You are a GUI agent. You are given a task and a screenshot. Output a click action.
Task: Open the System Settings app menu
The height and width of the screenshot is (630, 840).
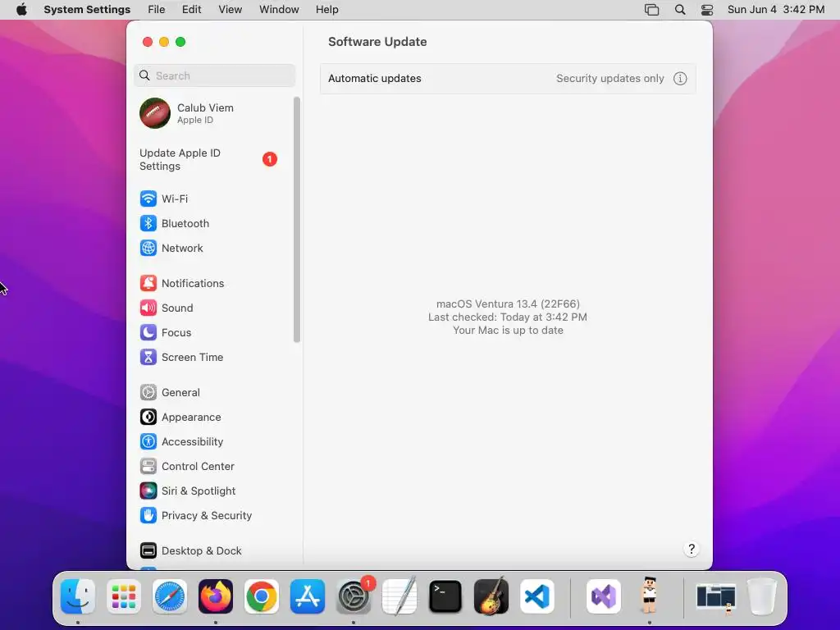click(87, 10)
